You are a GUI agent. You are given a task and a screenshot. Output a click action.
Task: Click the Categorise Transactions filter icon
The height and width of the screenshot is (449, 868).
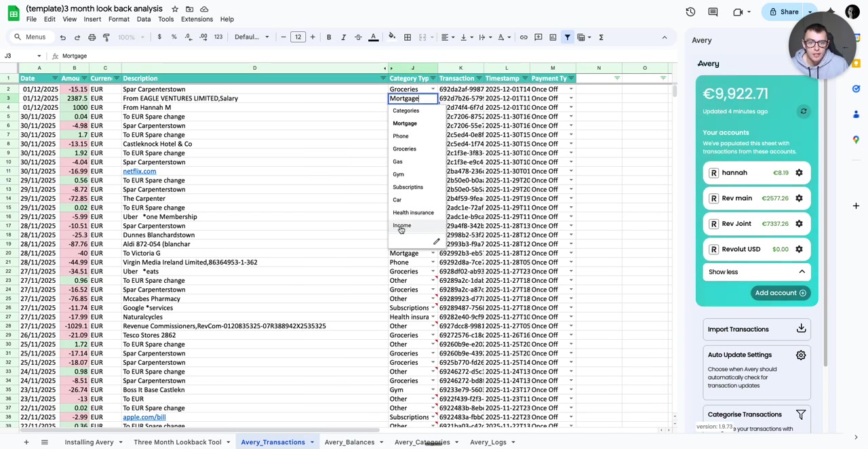point(801,414)
